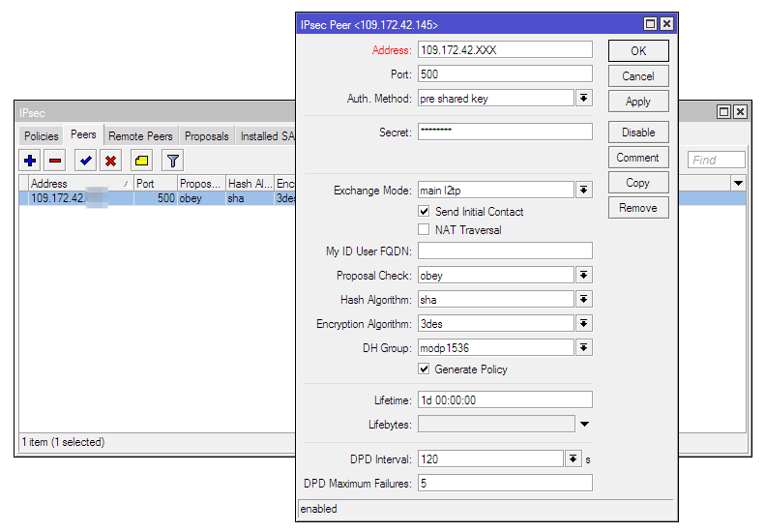Click the Copy button
Image resolution: width=766 pixels, height=532 pixels.
coord(638,183)
